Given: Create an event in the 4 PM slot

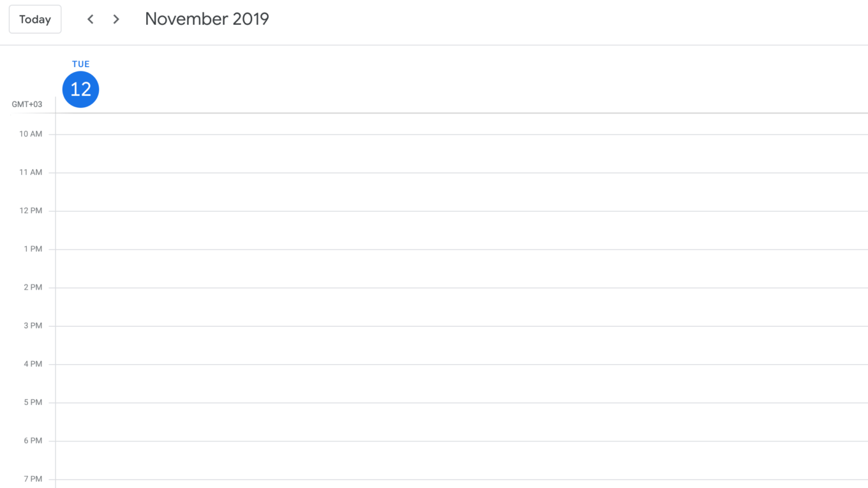Looking at the screenshot, I should pyautogui.click(x=461, y=383).
